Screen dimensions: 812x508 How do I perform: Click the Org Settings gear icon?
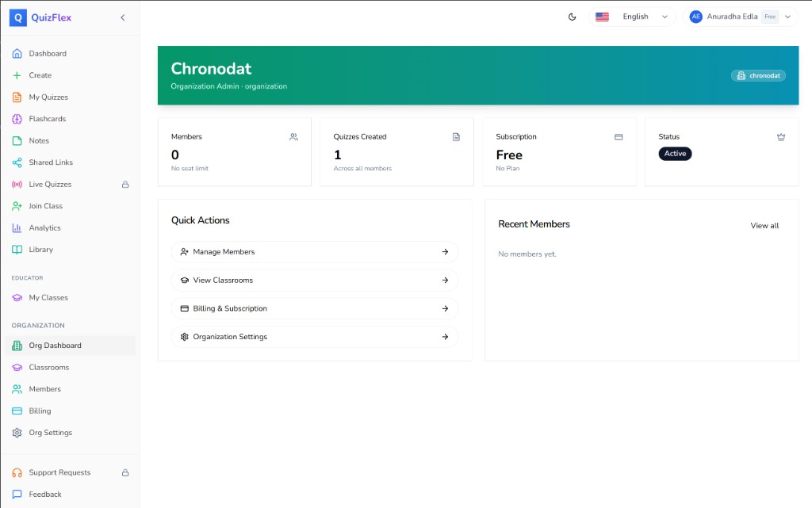tap(17, 433)
